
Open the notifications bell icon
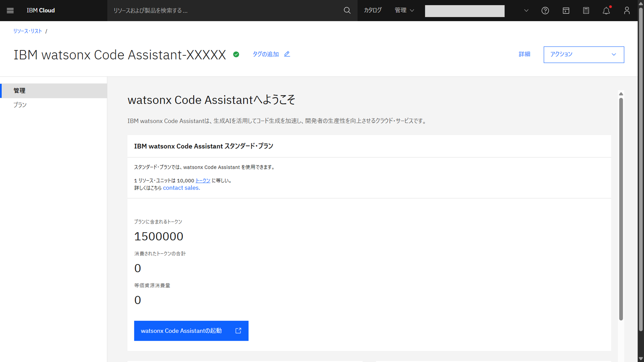[606, 11]
